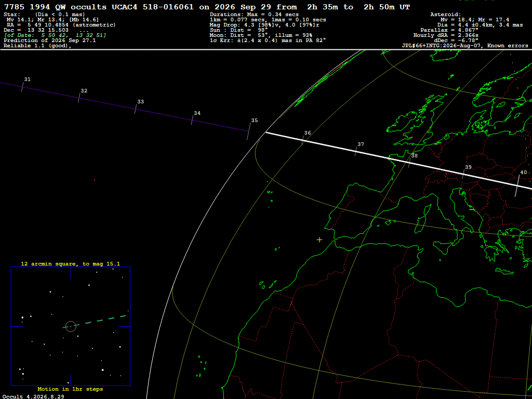Click the minute 39 path marker
532x399 pixels.
tap(463, 175)
